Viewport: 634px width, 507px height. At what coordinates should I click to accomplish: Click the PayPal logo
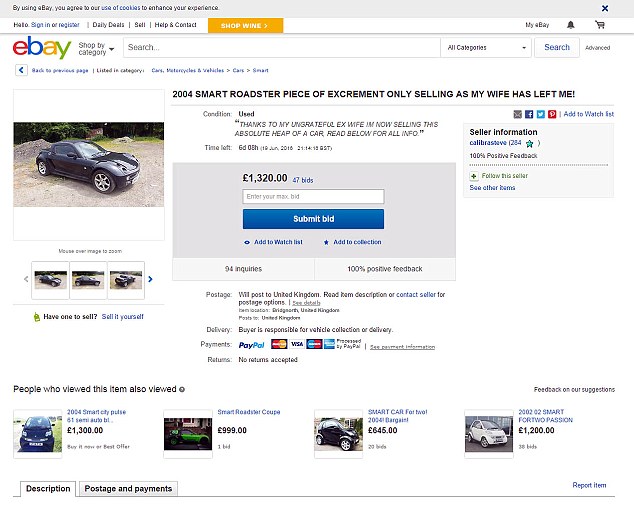coord(251,345)
